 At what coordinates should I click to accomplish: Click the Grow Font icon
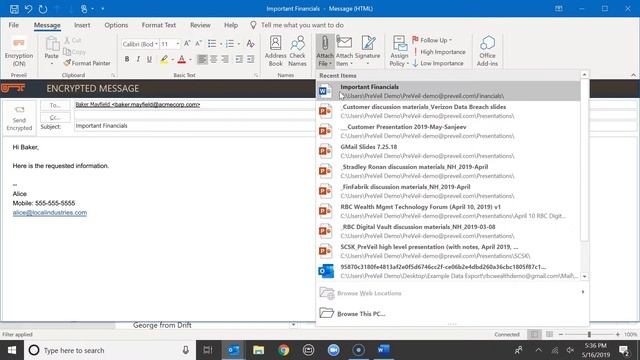187,44
